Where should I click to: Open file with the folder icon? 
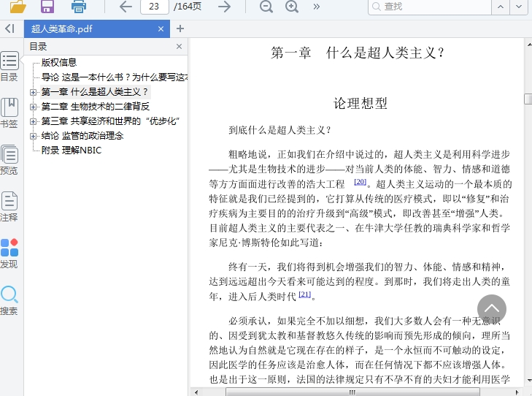tap(18, 6)
